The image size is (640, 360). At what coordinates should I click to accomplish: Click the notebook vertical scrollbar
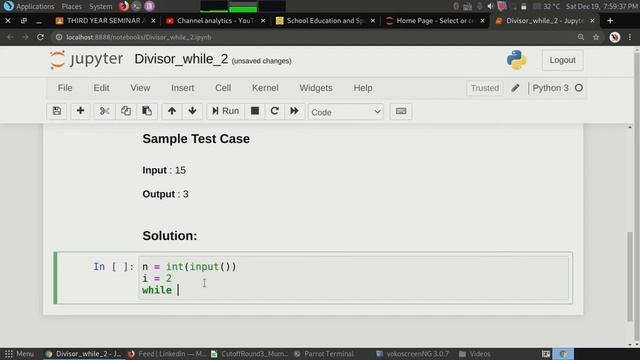tap(630, 276)
